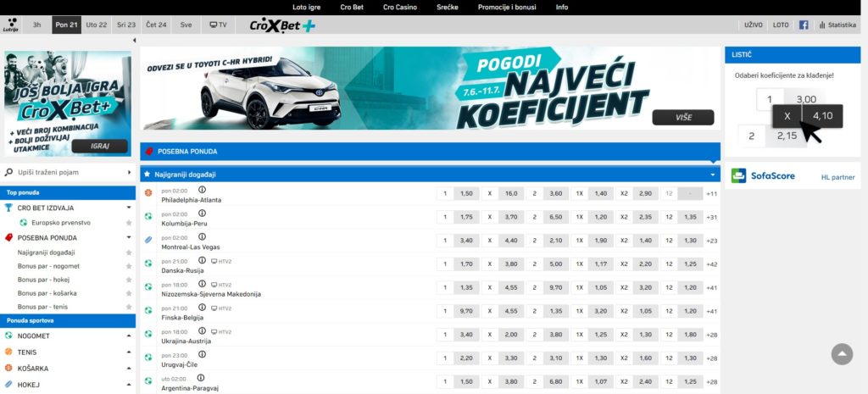Favorite Europsko prvenstvo with star
Image resolution: width=868 pixels, height=394 pixels.
pyautogui.click(x=129, y=223)
